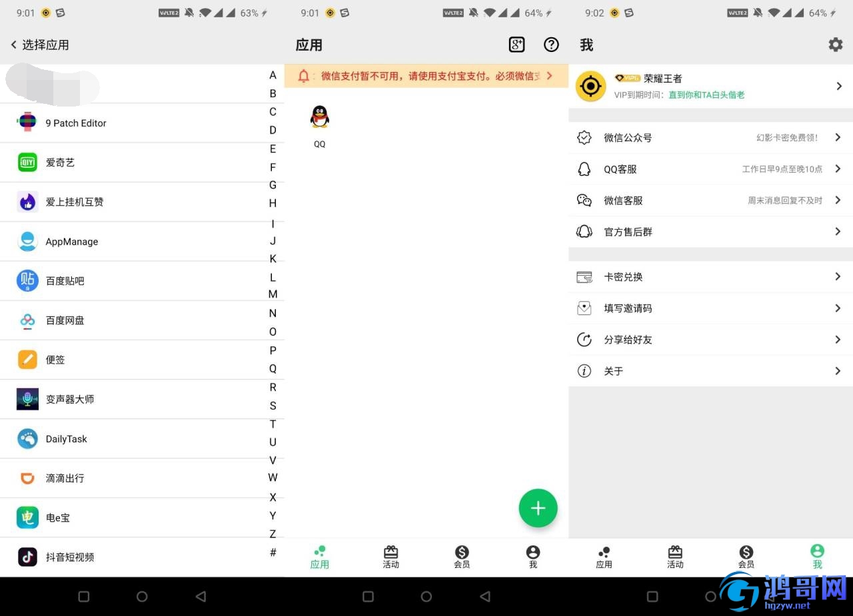
Task: Choose the 便签 notes app icon
Action: pos(27,360)
